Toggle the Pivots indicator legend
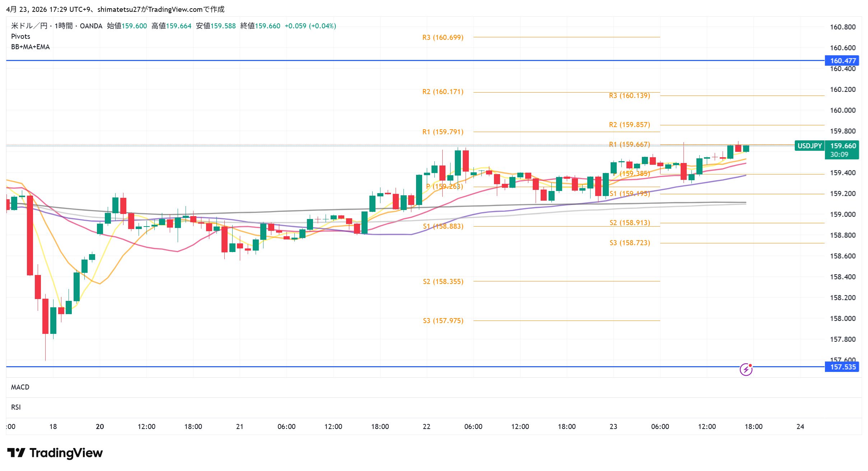The image size is (868, 471). [x=20, y=36]
